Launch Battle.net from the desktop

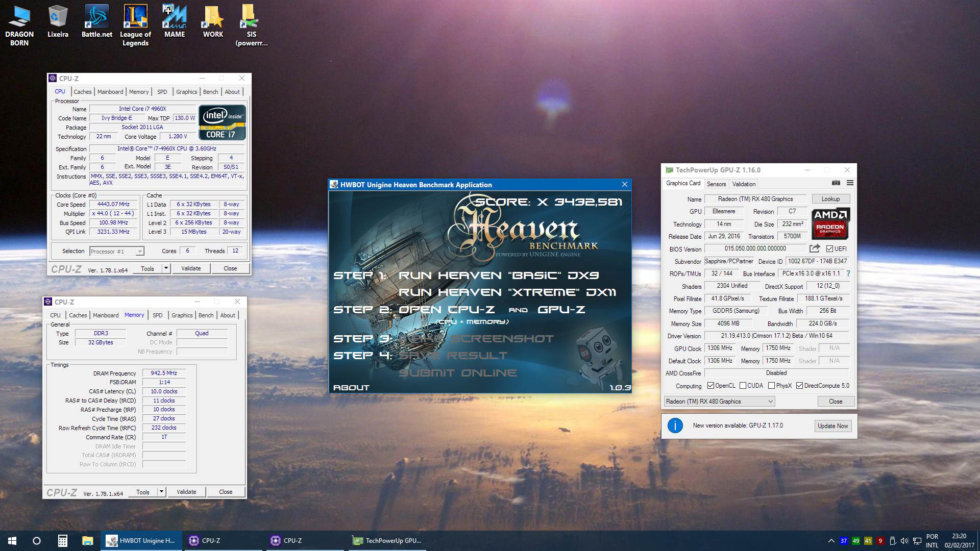tap(97, 21)
